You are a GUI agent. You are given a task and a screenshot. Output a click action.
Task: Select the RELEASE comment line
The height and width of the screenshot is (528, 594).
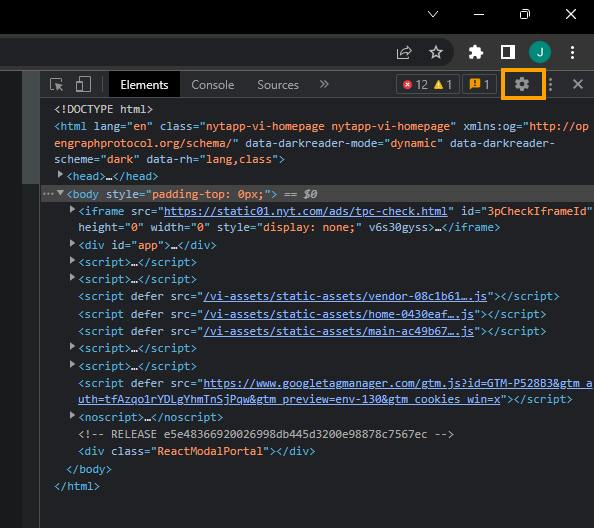tap(266, 434)
